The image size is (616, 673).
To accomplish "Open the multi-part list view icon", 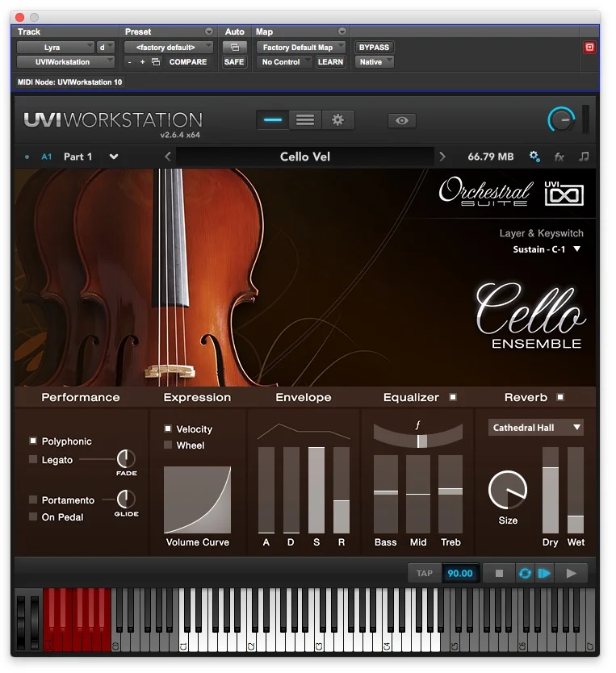I will [305, 120].
